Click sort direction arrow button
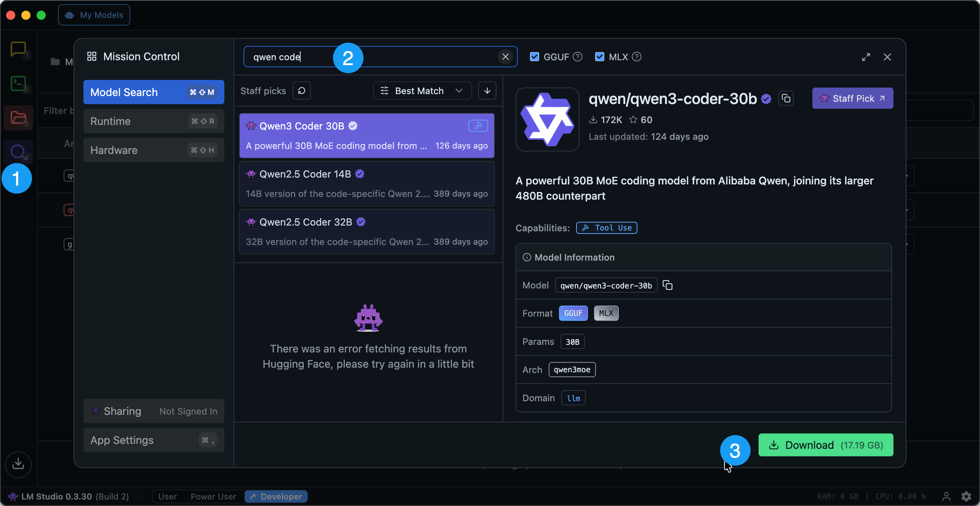This screenshot has height=506, width=980. pyautogui.click(x=487, y=91)
